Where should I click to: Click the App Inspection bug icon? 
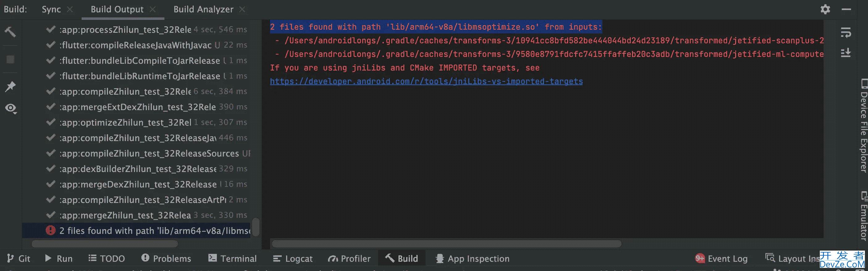coord(440,259)
